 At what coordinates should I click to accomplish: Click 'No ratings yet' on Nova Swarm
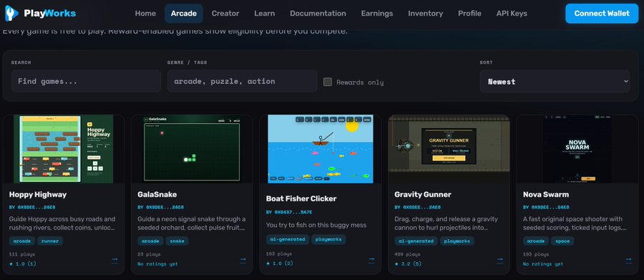[543, 264]
